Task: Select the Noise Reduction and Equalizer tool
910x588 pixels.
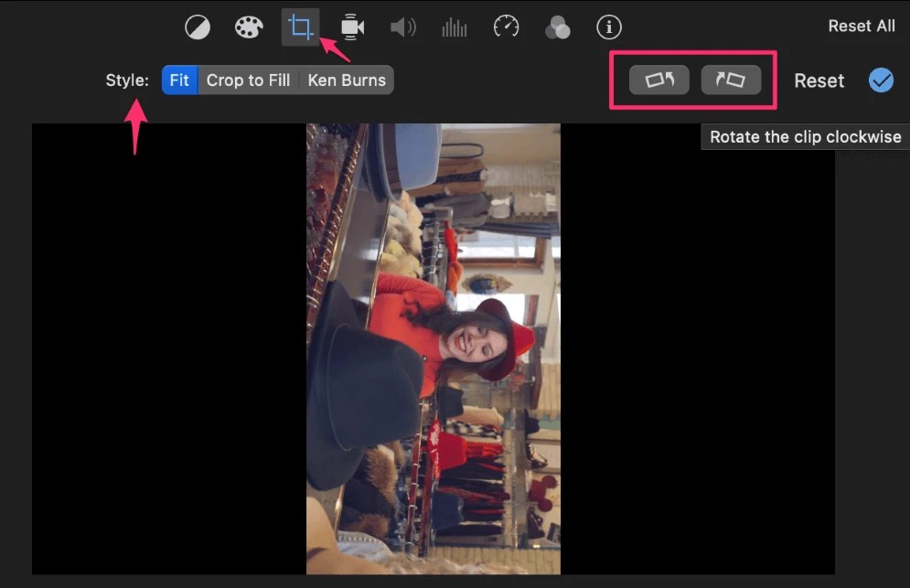Action: click(x=455, y=27)
